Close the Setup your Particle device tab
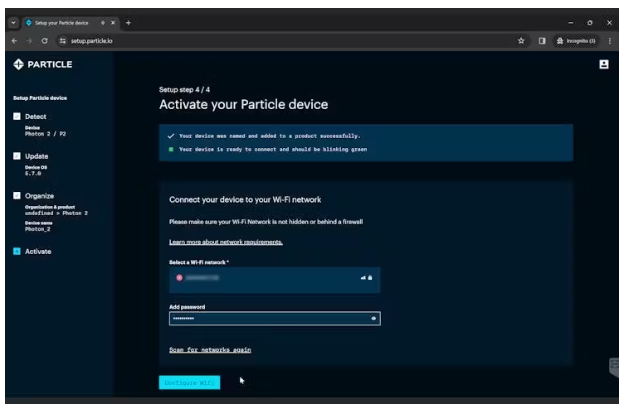 click(113, 23)
